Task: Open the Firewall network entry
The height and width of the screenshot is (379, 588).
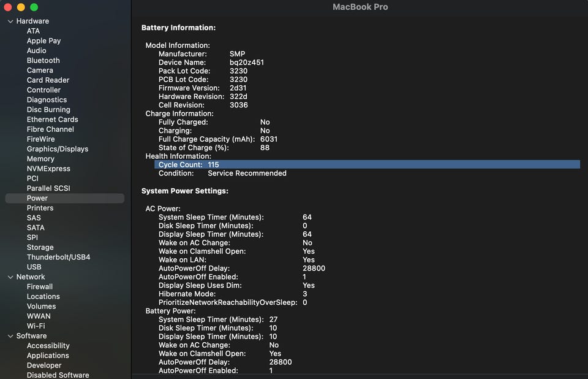Action: (x=39, y=286)
